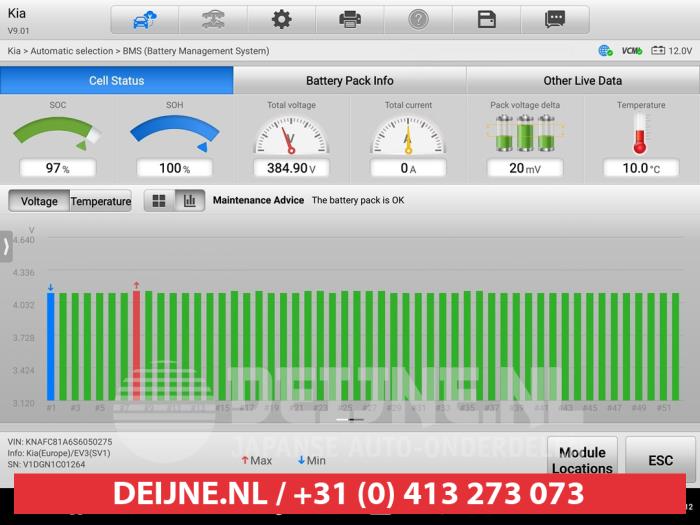
Task: Click the SOC green gauge
Action: coord(58,133)
